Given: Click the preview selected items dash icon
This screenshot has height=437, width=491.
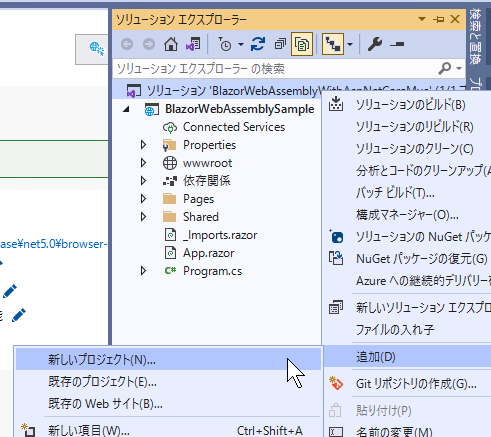Looking at the screenshot, I should coord(397,44).
